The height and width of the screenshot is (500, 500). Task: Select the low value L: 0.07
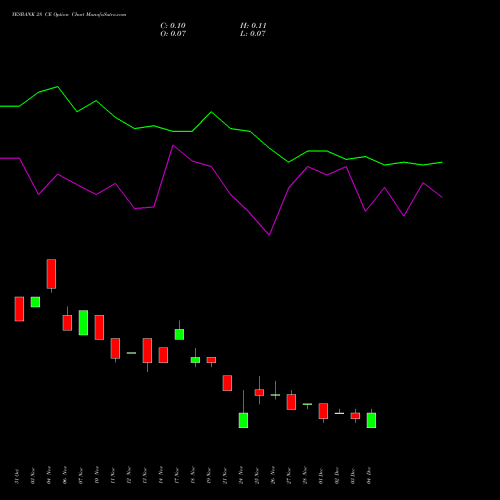tap(253, 34)
